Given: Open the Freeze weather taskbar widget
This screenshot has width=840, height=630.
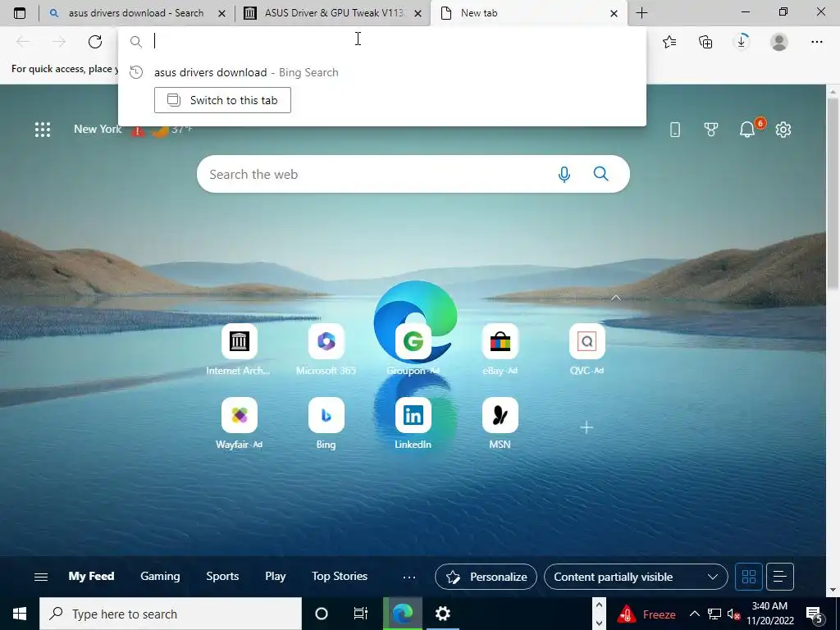Looking at the screenshot, I should pos(646,614).
